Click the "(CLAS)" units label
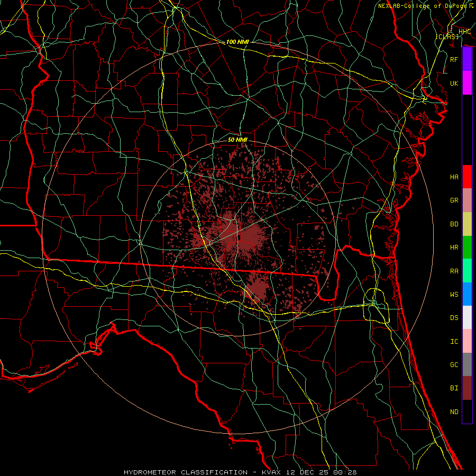This screenshot has height=476, width=476. (447, 36)
